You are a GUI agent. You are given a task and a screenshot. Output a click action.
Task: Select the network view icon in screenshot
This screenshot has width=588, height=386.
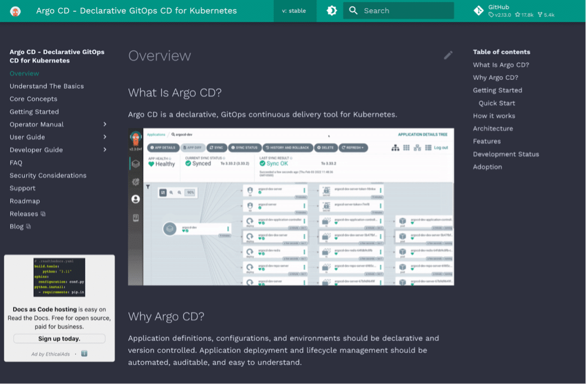[x=418, y=148]
